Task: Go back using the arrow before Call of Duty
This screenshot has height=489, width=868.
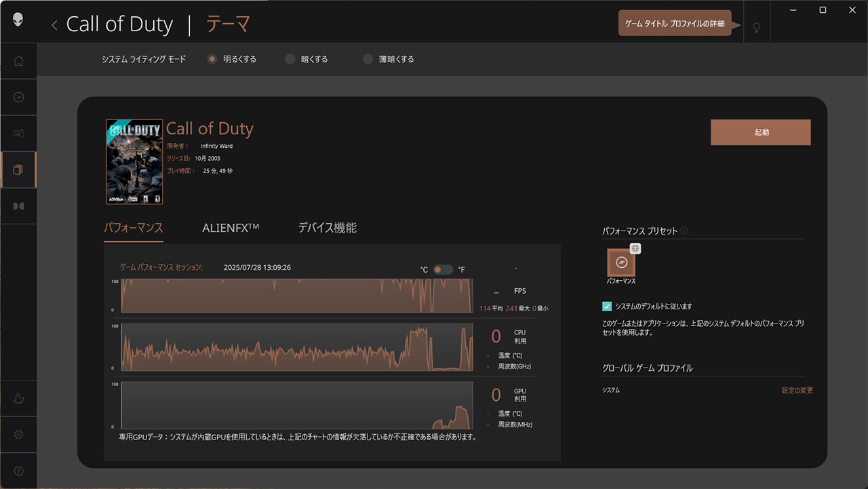Action: pyautogui.click(x=54, y=25)
